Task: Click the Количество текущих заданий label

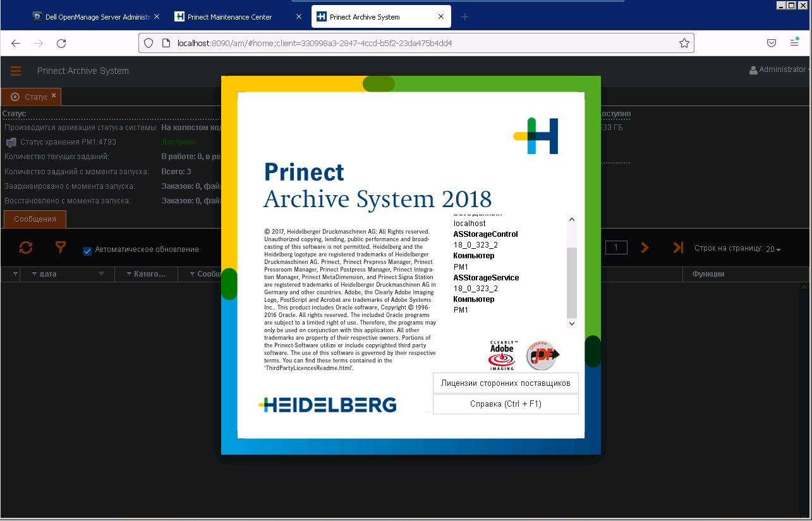Action: [57, 156]
